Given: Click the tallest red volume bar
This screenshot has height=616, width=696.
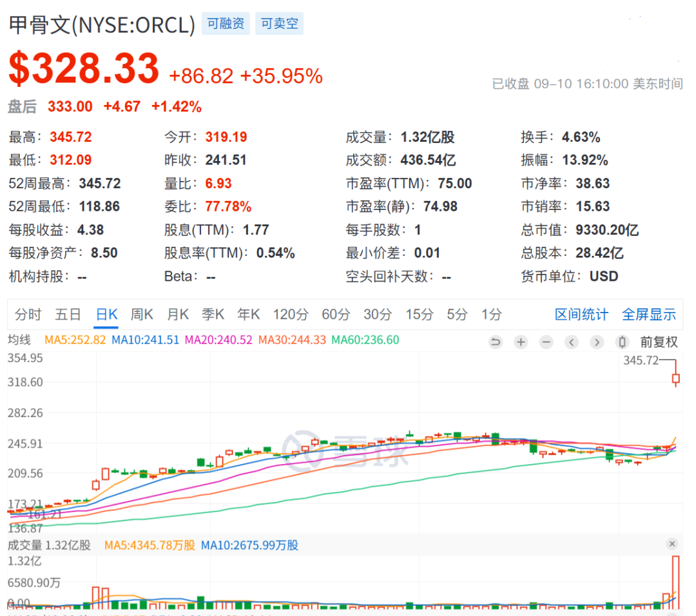Looking at the screenshot, I should click(x=675, y=582).
